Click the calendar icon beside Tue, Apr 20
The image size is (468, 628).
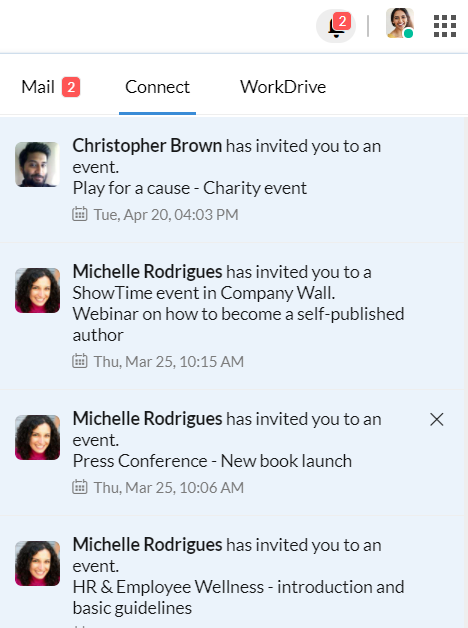[x=80, y=214]
